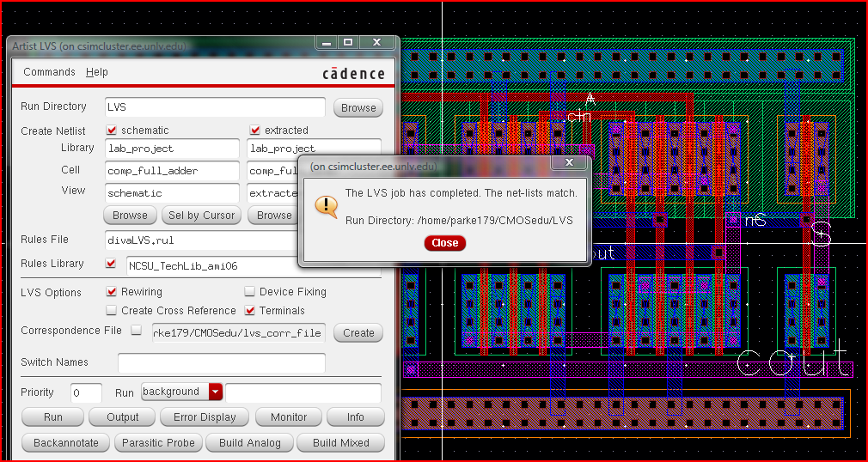This screenshot has height=462, width=868.
Task: Enable the Device Fixing checkbox
Action: click(x=251, y=292)
